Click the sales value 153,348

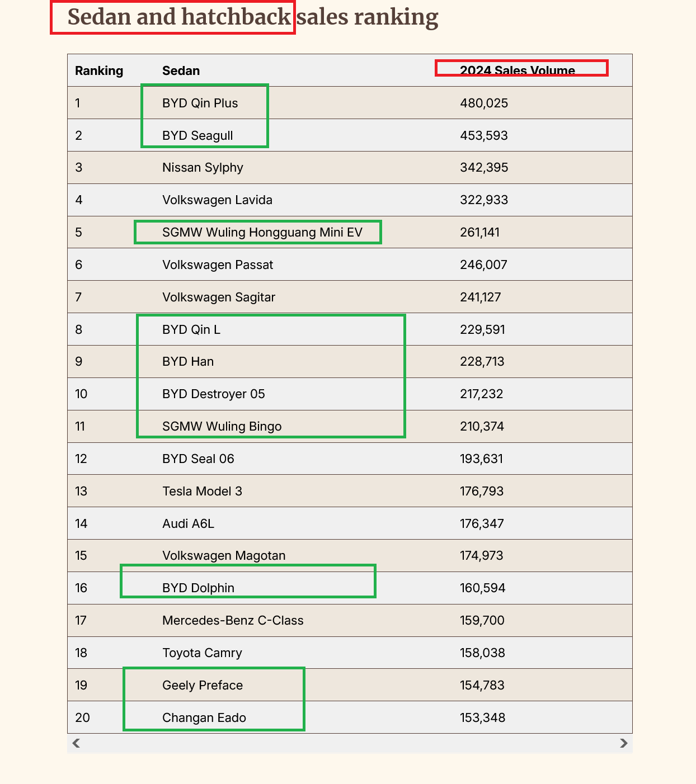[x=483, y=718]
